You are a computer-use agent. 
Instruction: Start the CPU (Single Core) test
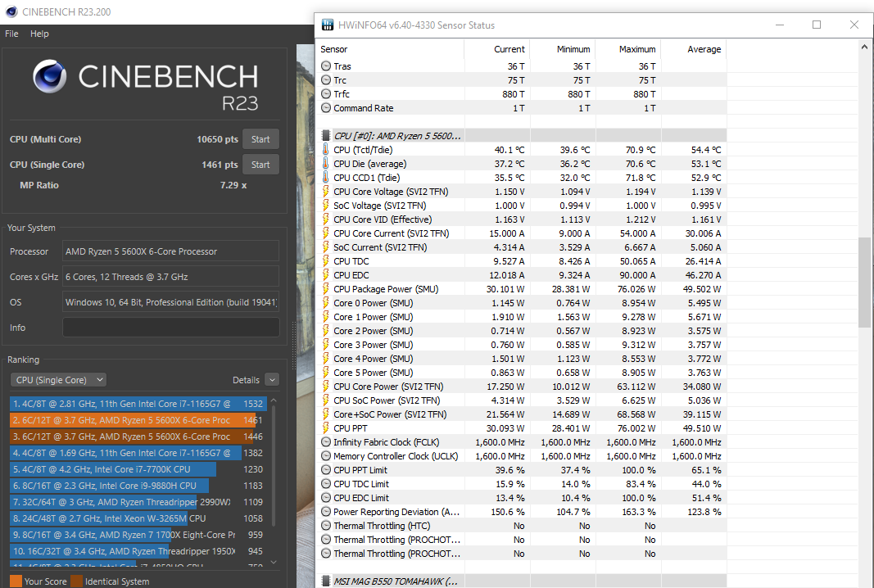coord(260,165)
